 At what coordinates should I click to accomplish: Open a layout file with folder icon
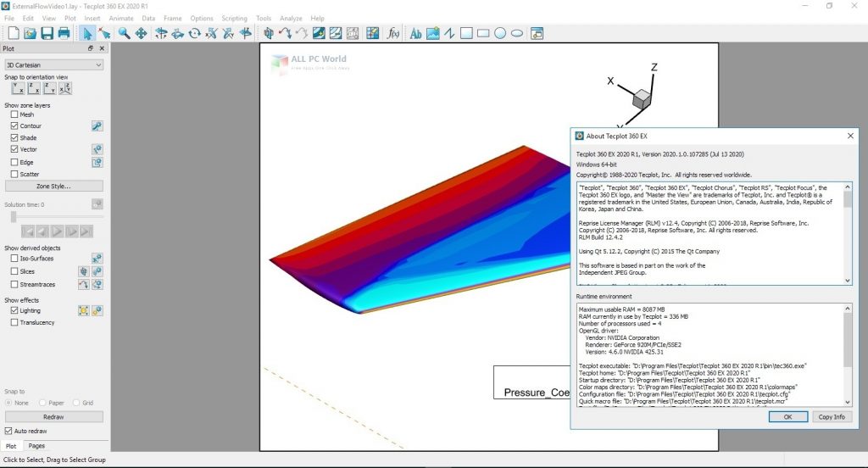(x=30, y=33)
